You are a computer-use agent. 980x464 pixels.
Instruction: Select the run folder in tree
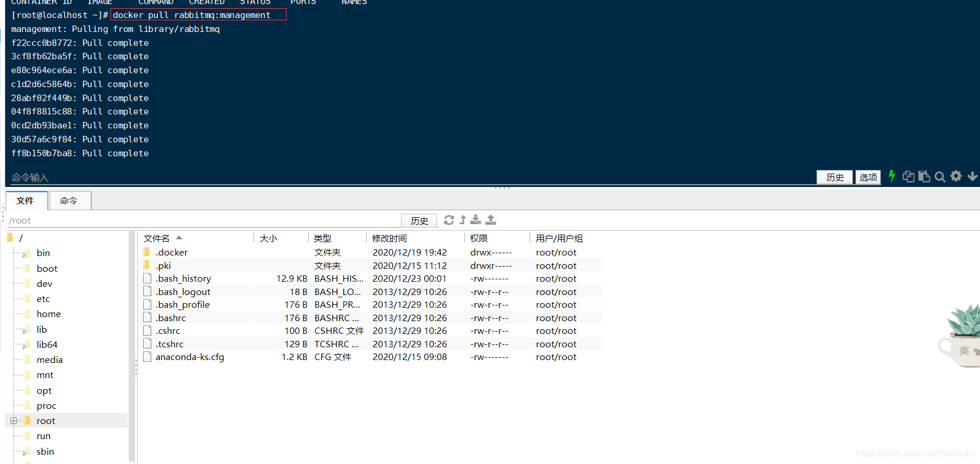[43, 436]
